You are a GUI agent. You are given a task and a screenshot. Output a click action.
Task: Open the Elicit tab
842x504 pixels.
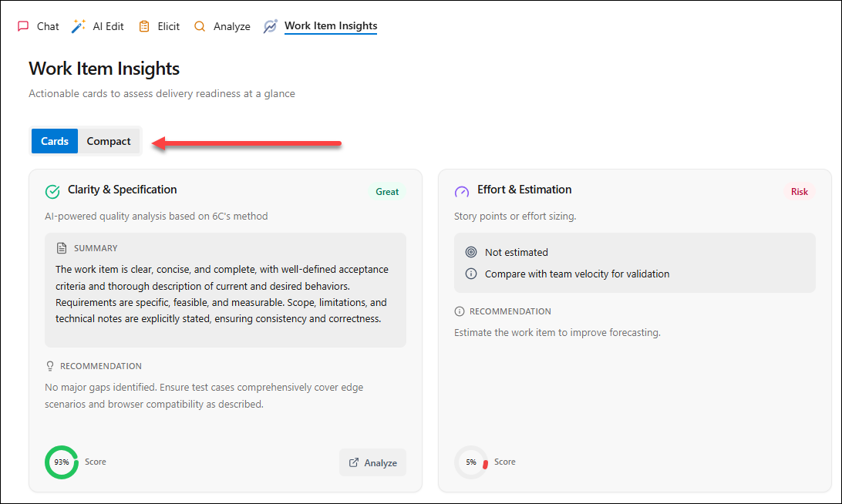coord(169,26)
